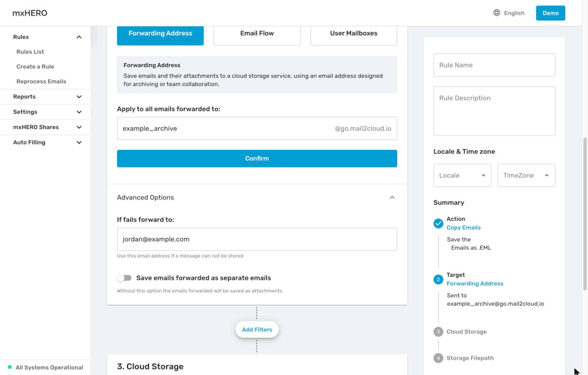
Task: Click the globe language icon
Action: [x=497, y=13]
